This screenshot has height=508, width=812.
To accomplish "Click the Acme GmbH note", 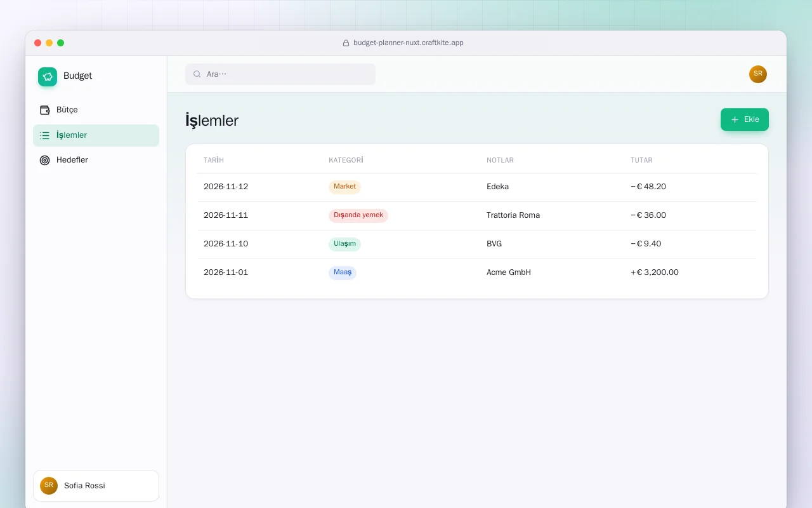I will click(x=509, y=272).
